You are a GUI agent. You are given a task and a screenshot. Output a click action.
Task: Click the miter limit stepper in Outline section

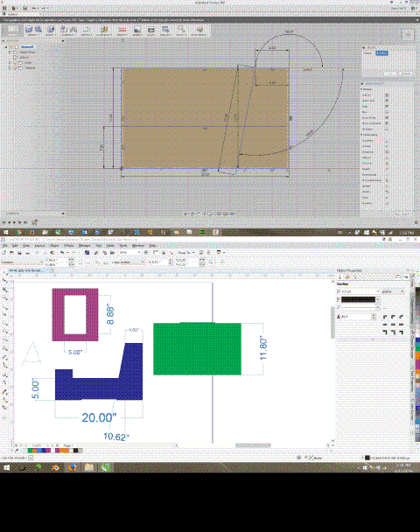(374, 317)
